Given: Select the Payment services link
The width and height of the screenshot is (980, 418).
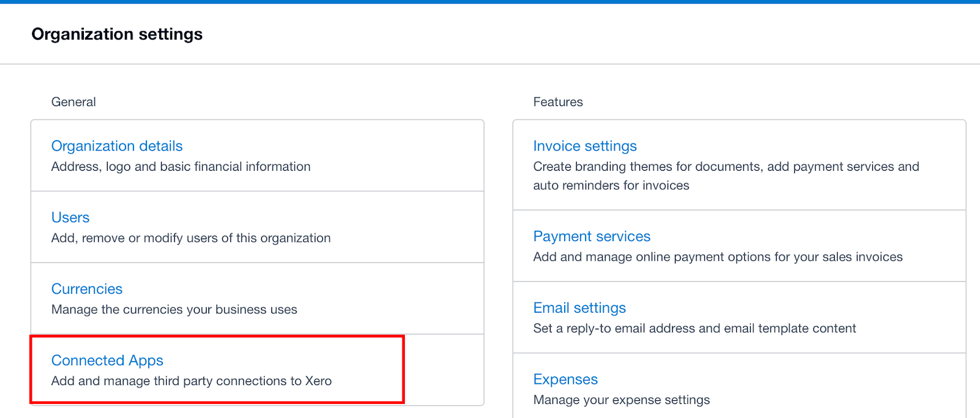Looking at the screenshot, I should [x=591, y=236].
